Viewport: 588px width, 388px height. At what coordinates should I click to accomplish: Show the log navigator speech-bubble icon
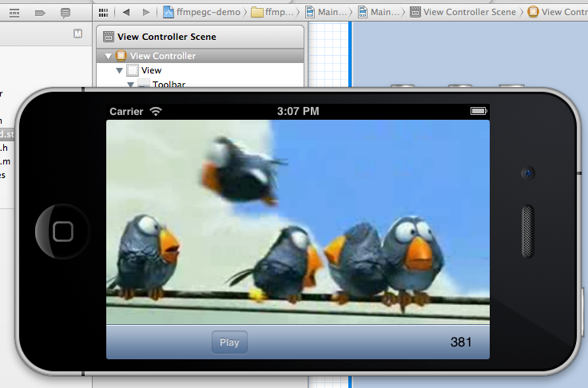(66, 14)
